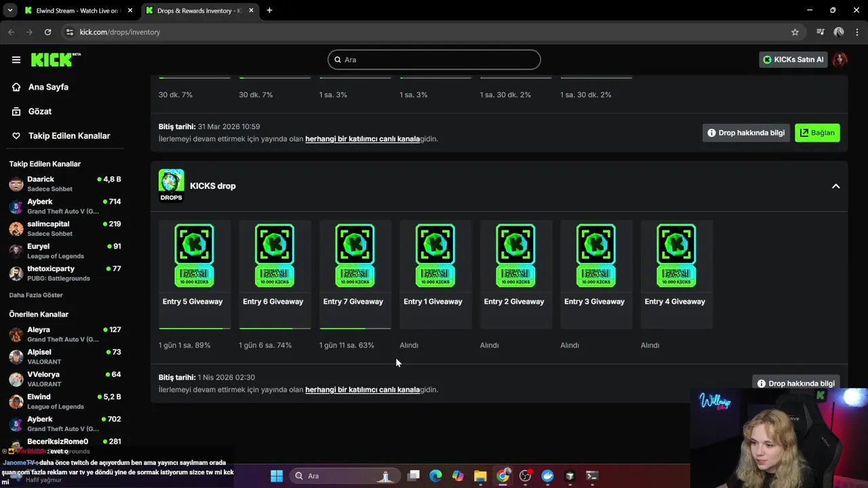Screen dimensions: 868x488
Task: Open the hamburger sidebar menu
Action: click(x=16, y=60)
